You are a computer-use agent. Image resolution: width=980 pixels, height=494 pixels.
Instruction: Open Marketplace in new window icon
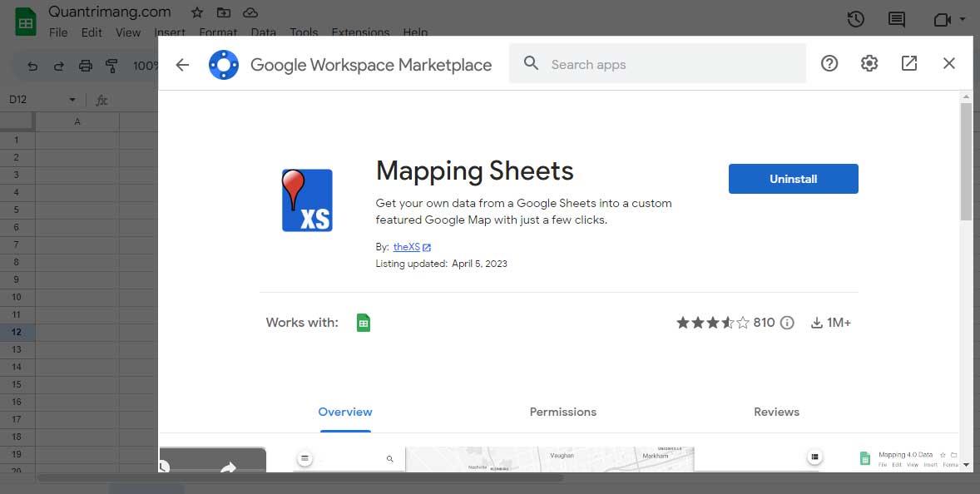(908, 63)
